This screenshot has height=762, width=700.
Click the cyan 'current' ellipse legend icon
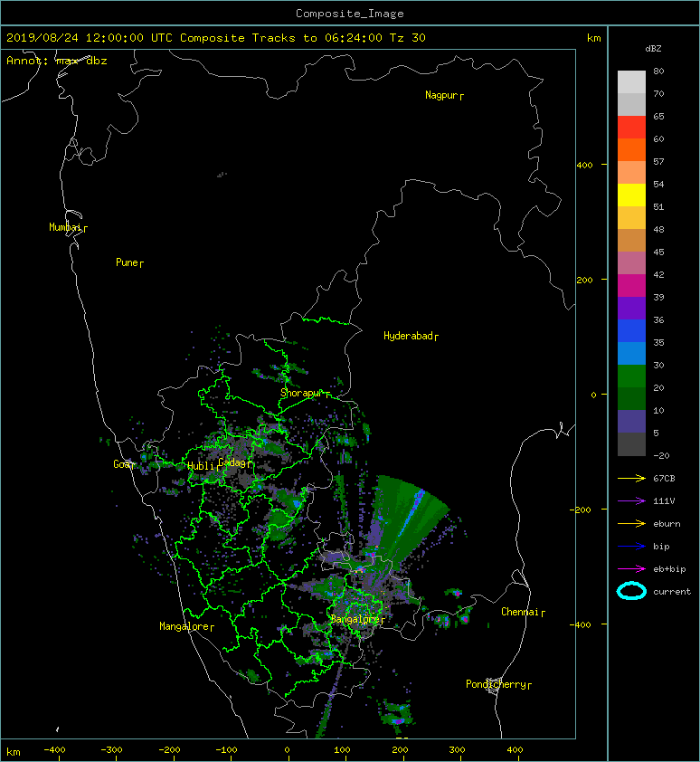click(631, 591)
